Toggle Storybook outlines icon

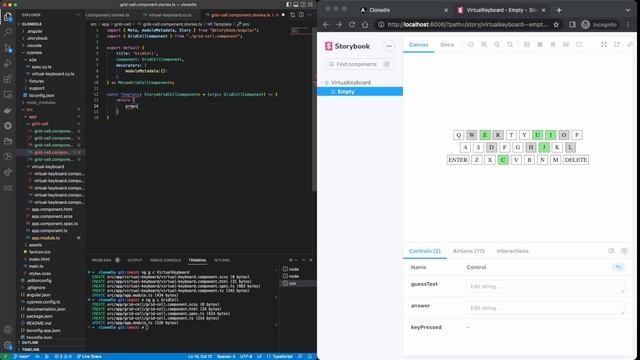[579, 44]
